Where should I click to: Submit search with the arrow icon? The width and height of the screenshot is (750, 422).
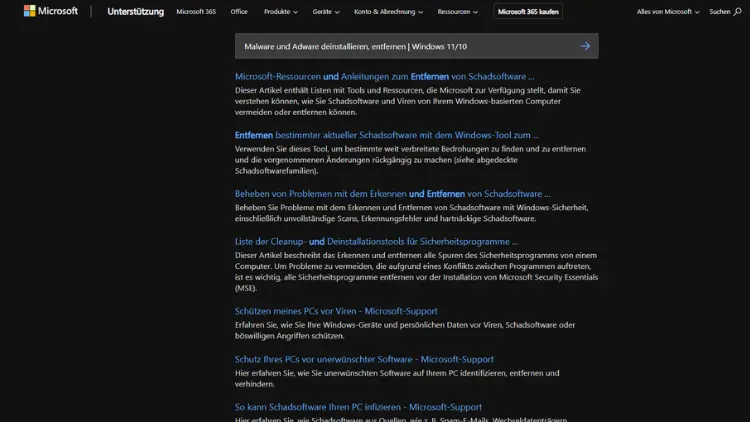tap(585, 46)
